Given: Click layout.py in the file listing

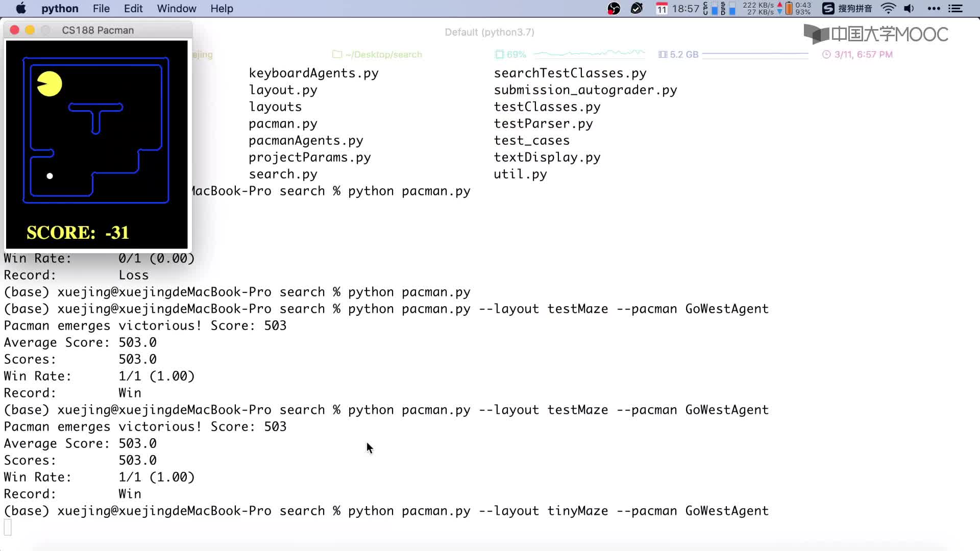Looking at the screenshot, I should pos(283,90).
